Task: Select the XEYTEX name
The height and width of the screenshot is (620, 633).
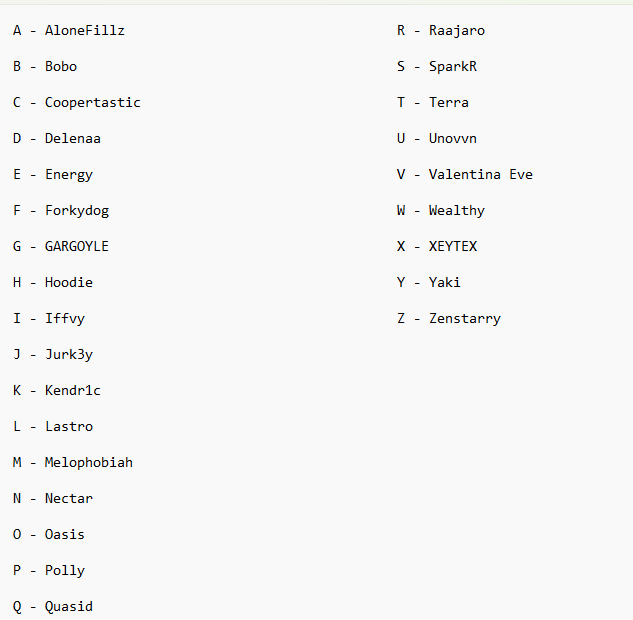Action: tap(453, 246)
